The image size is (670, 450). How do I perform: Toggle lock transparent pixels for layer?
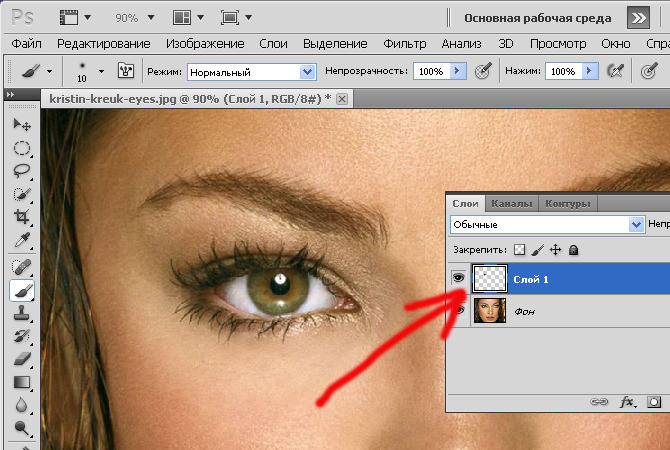pyautogui.click(x=519, y=250)
